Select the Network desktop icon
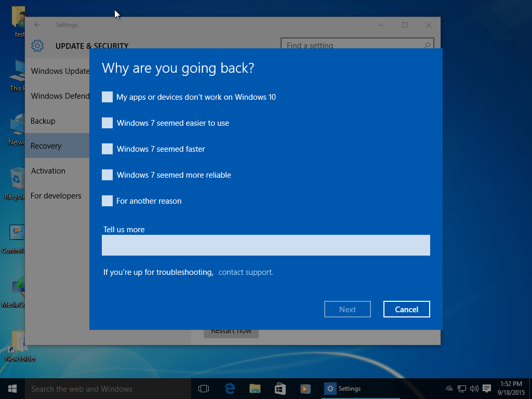 [x=16, y=129]
